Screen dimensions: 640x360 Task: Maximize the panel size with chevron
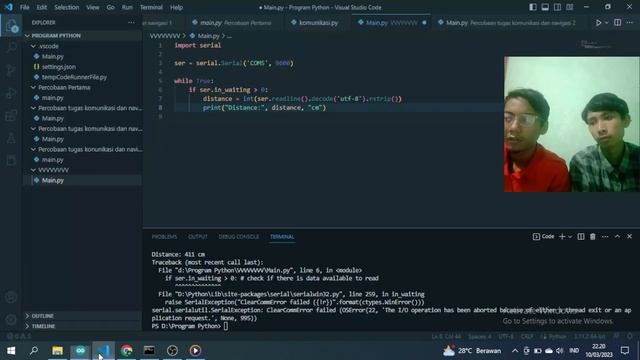pos(617,236)
